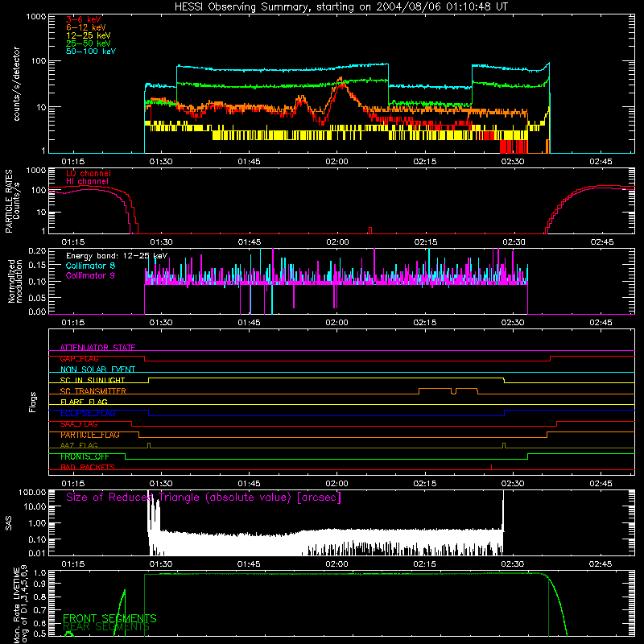The width and height of the screenshot is (644, 644).
Task: Click the SC_TRANSMITTER flag label
Action: 93,391
